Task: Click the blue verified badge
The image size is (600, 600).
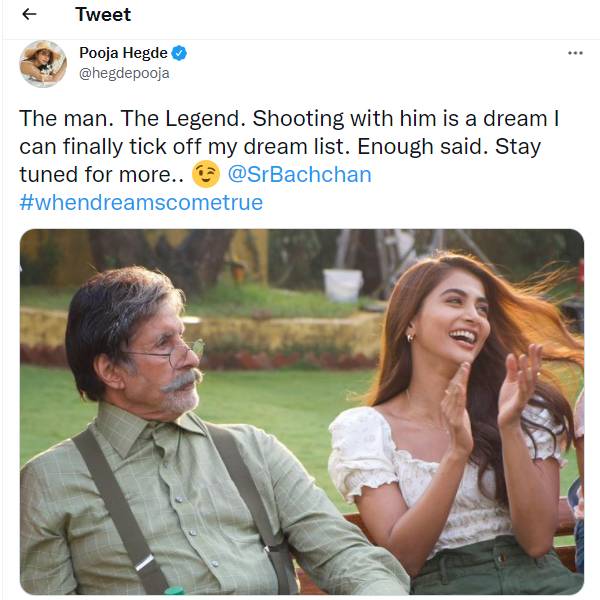Action: click(179, 53)
